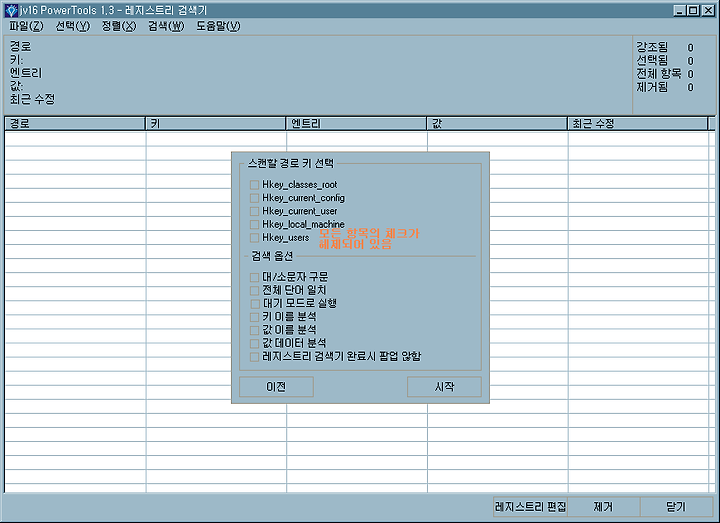Enable 전체 단어 일치 option
720x523 pixels.
(x=254, y=291)
